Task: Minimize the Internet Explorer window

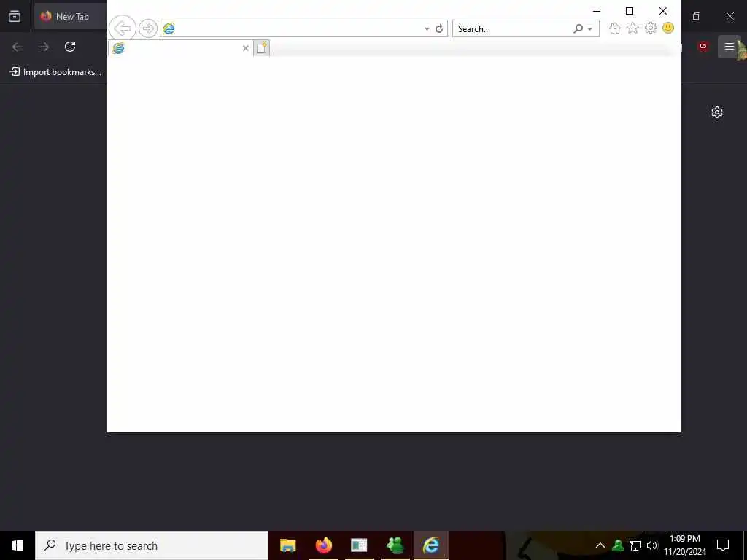Action: (597, 11)
